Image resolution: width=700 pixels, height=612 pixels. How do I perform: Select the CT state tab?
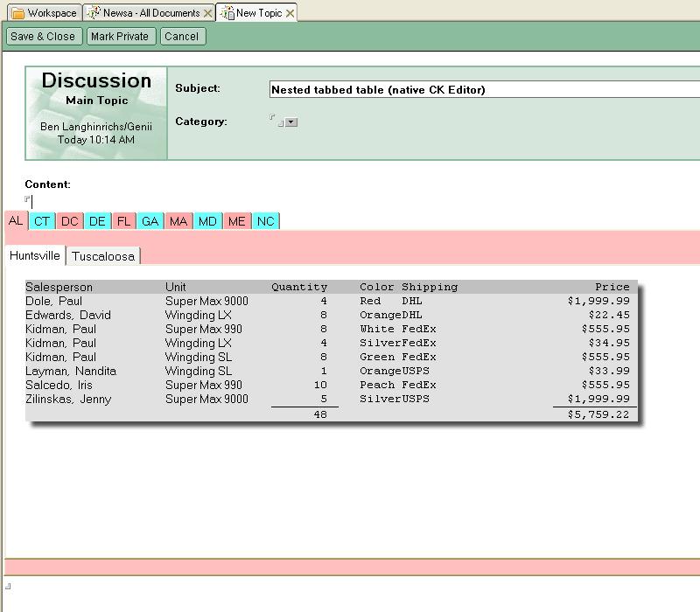(42, 222)
